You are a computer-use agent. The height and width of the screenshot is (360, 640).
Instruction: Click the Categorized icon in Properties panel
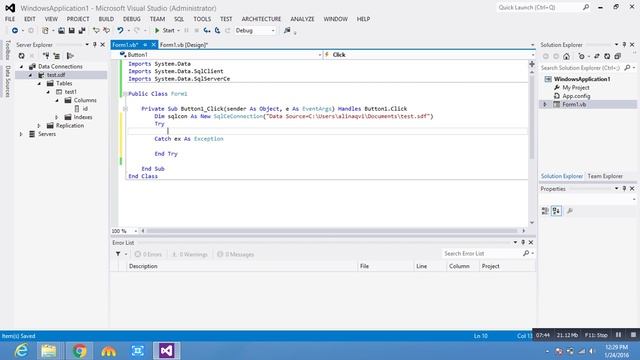(545, 211)
